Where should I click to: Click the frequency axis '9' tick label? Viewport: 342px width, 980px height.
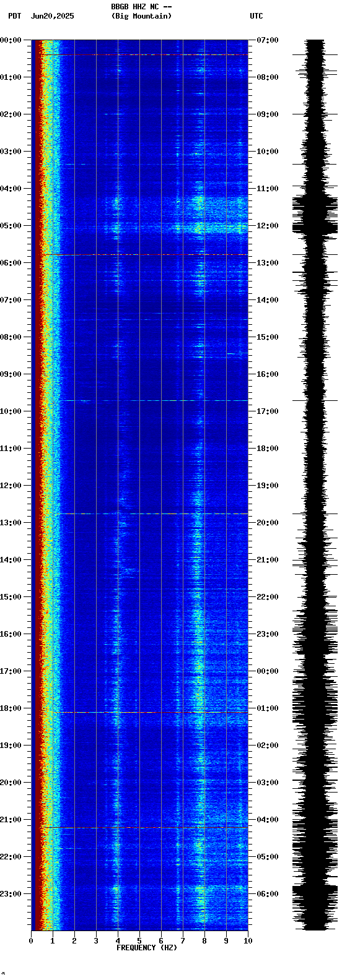click(226, 941)
